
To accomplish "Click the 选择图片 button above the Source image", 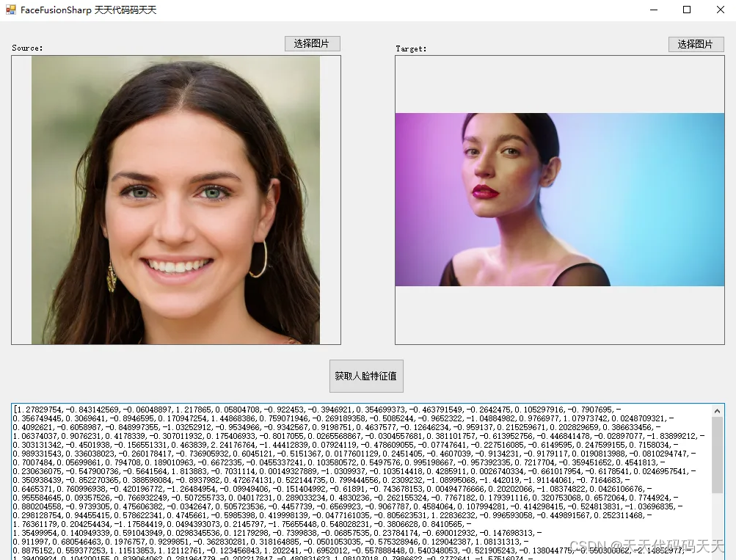I will [x=311, y=43].
